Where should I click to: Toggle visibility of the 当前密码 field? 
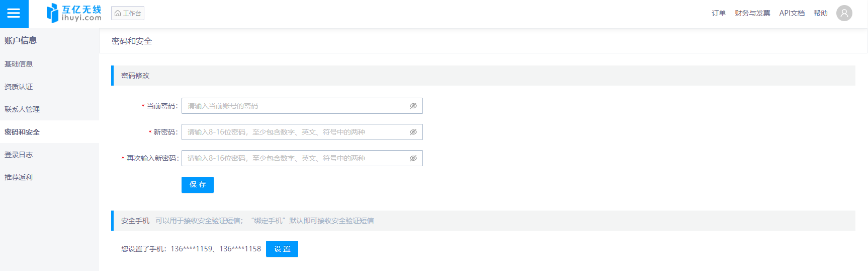(x=413, y=106)
